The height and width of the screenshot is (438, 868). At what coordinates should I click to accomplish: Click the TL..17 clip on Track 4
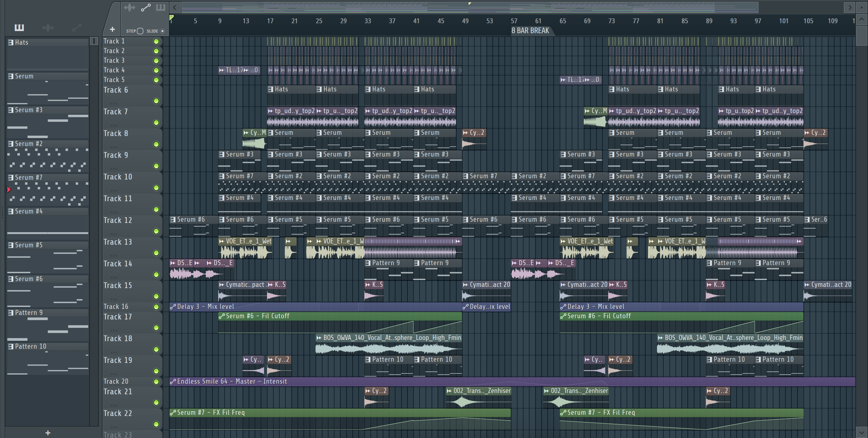pos(231,70)
